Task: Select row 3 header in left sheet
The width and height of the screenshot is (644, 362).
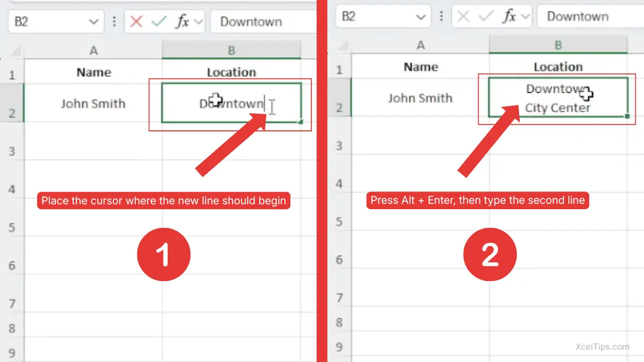Action: click(x=12, y=151)
